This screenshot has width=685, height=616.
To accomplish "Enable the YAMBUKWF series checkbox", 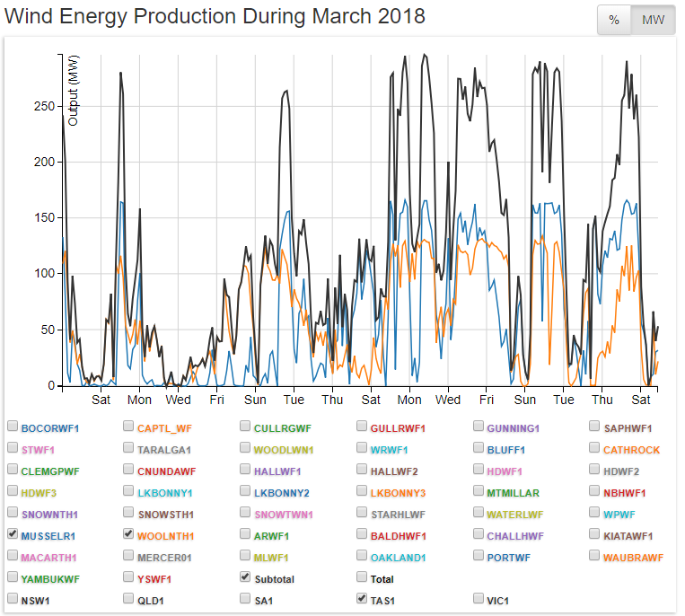I will click(13, 577).
